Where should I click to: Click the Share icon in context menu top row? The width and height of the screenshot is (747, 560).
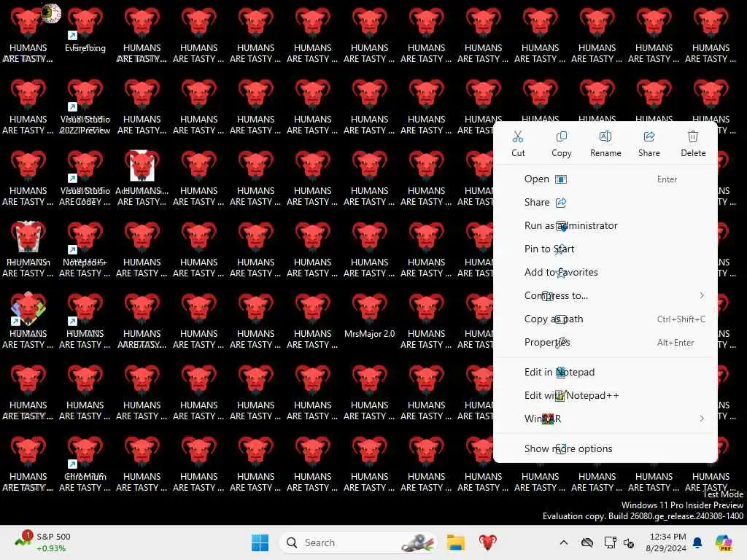[649, 137]
